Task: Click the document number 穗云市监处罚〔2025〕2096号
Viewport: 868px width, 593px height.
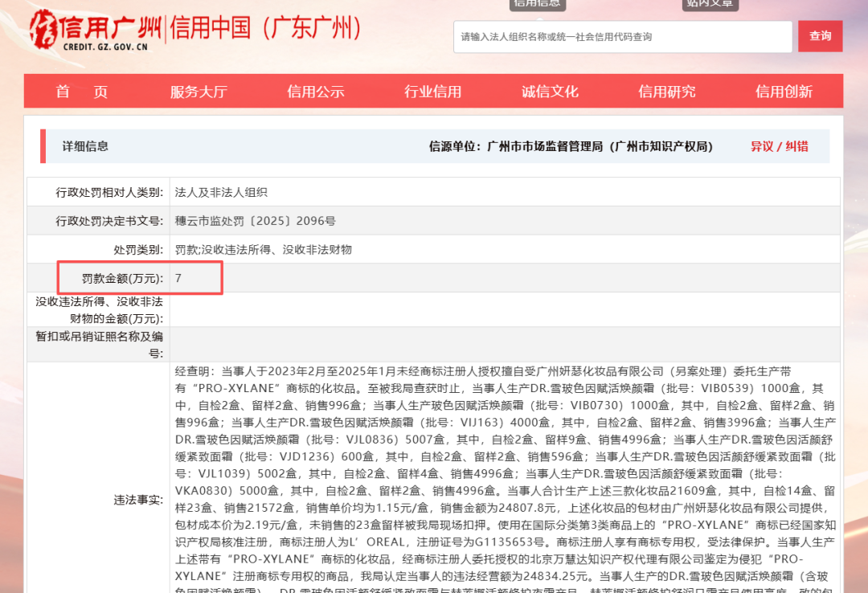Action: pyautogui.click(x=256, y=222)
